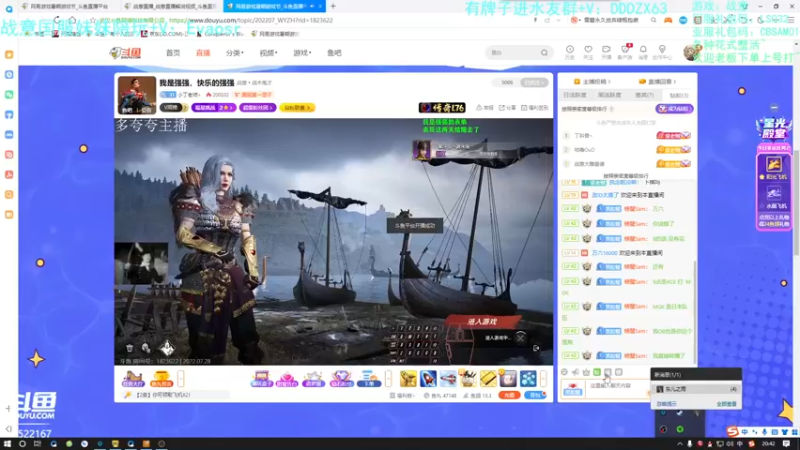The width and height of the screenshot is (800, 450).
Task: Expand the 分类 dropdown menu
Action: click(x=235, y=53)
